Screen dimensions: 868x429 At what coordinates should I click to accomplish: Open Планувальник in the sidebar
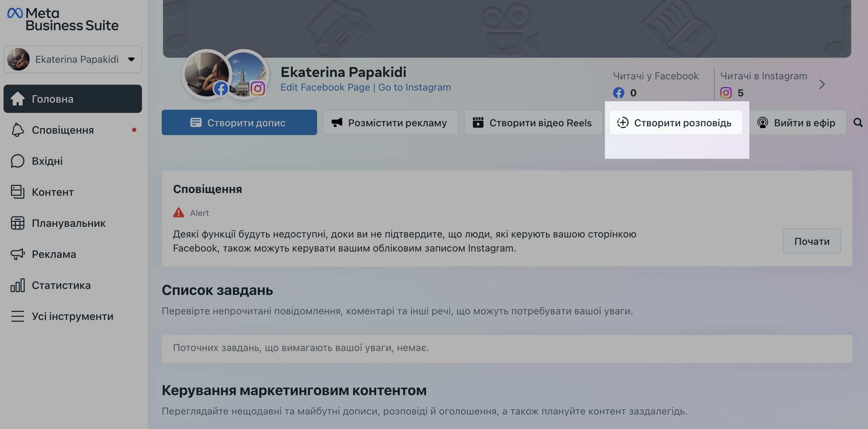click(73, 223)
